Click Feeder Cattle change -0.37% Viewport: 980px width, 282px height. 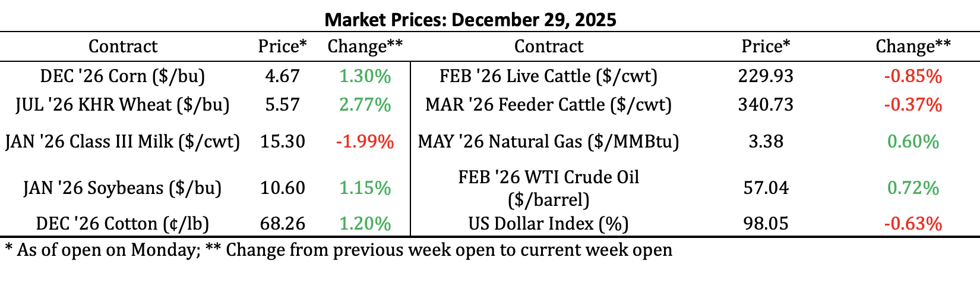tap(913, 105)
